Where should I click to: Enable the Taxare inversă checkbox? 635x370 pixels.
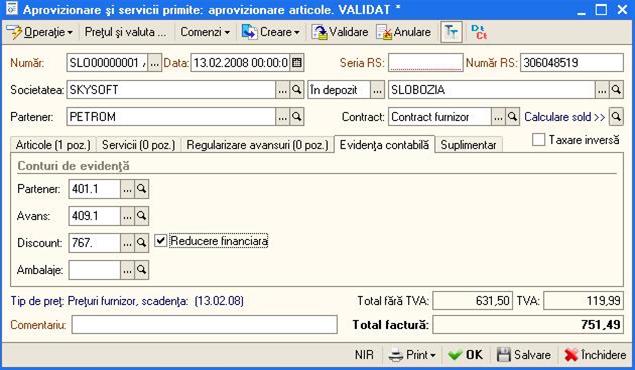tap(538, 140)
